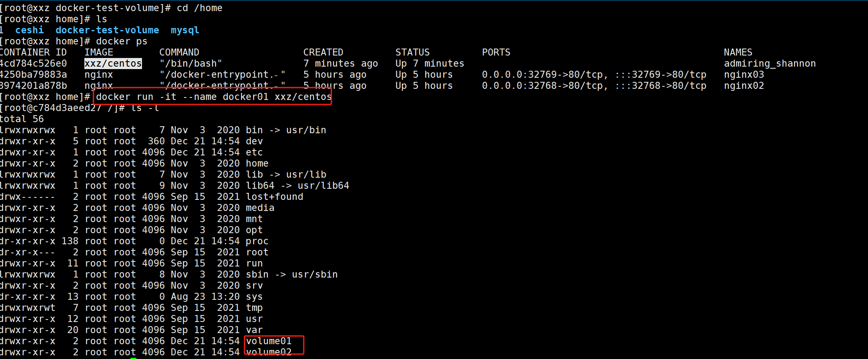Click the drwxrwxrwt permissions string
Screen dimensions: 868x359
28,308
